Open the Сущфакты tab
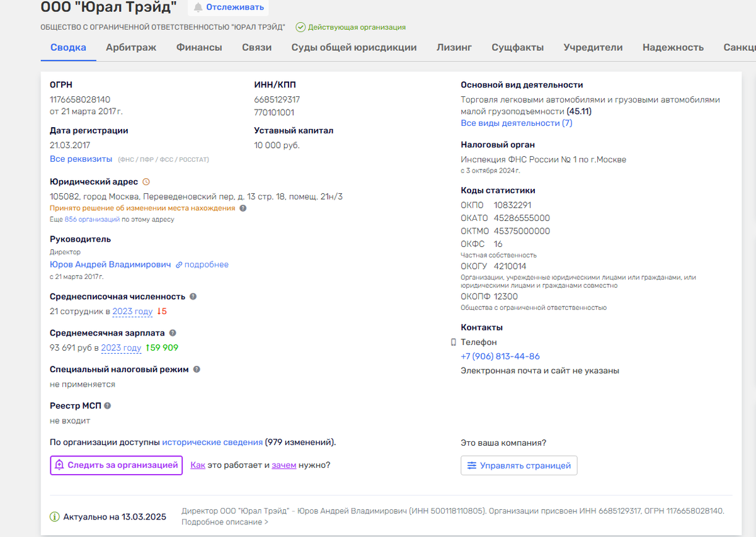756x537 pixels. [518, 47]
